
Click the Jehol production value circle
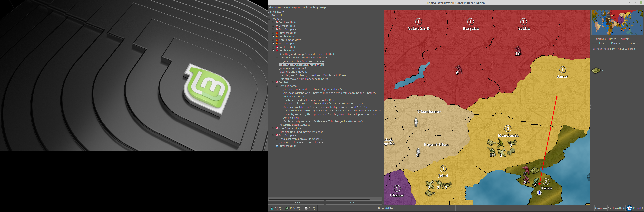coord(443,169)
